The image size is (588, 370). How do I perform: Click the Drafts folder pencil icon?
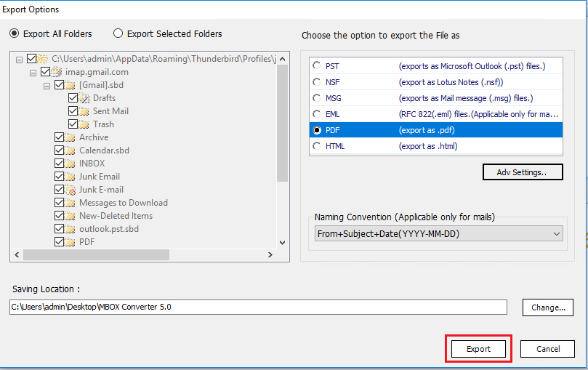click(x=84, y=98)
